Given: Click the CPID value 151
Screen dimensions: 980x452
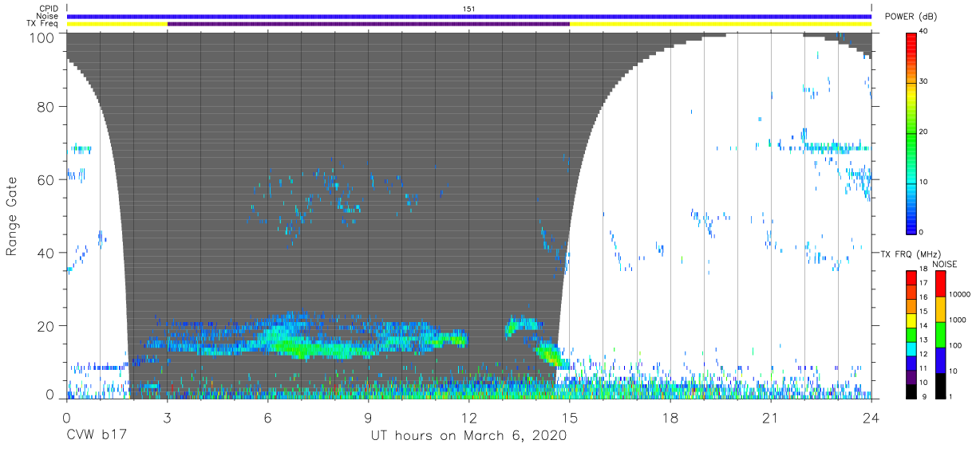Looking at the screenshot, I should (x=469, y=9).
